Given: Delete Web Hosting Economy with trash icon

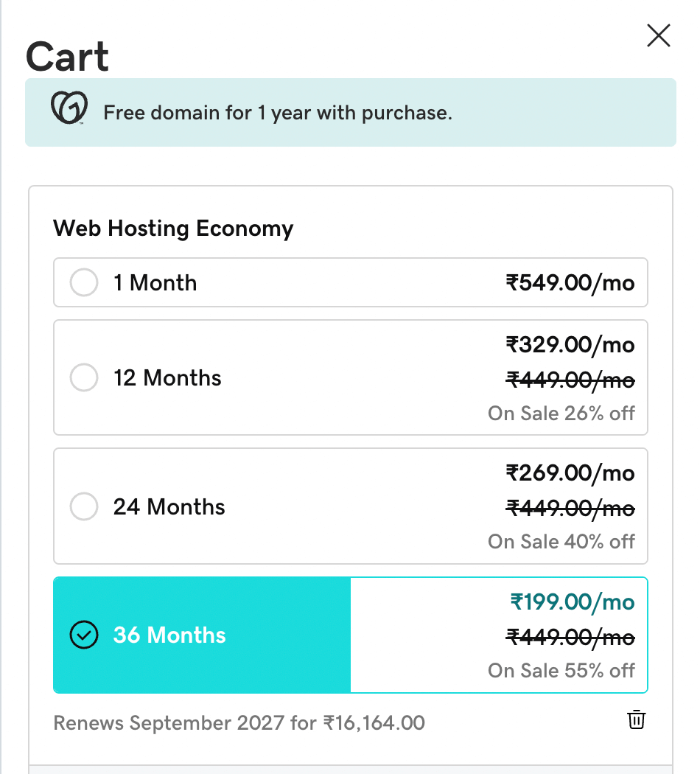Looking at the screenshot, I should point(636,720).
